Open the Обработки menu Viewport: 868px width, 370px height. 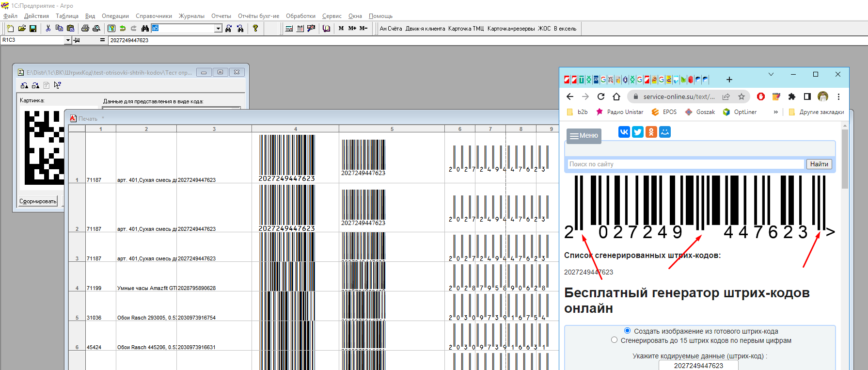click(x=300, y=16)
